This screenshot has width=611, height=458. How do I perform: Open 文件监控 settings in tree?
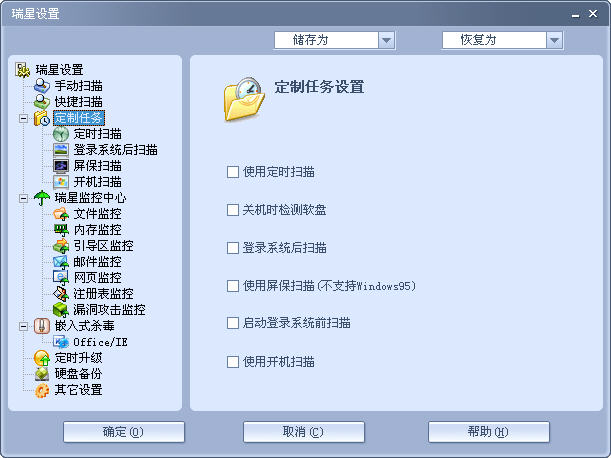[97, 214]
